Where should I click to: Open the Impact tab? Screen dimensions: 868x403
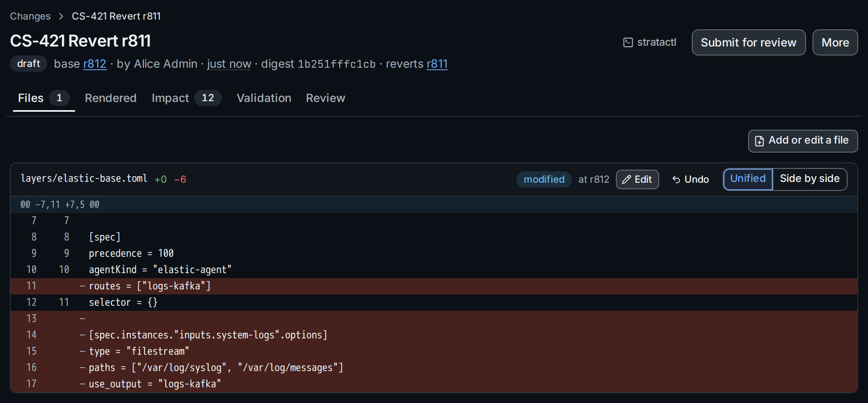click(186, 98)
